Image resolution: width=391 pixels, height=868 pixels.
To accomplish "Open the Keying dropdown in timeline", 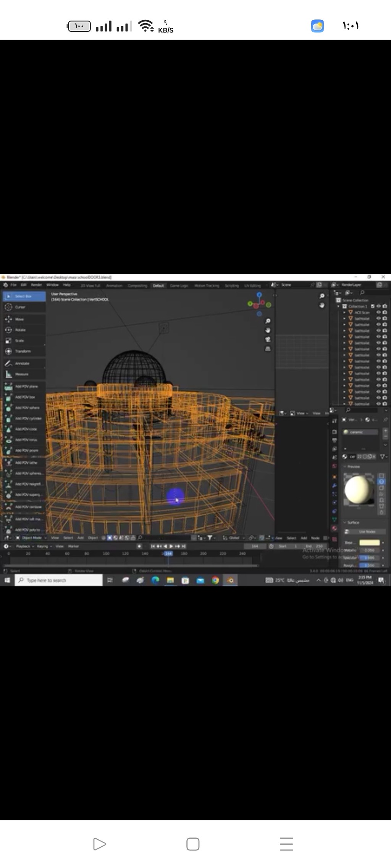I will point(44,547).
